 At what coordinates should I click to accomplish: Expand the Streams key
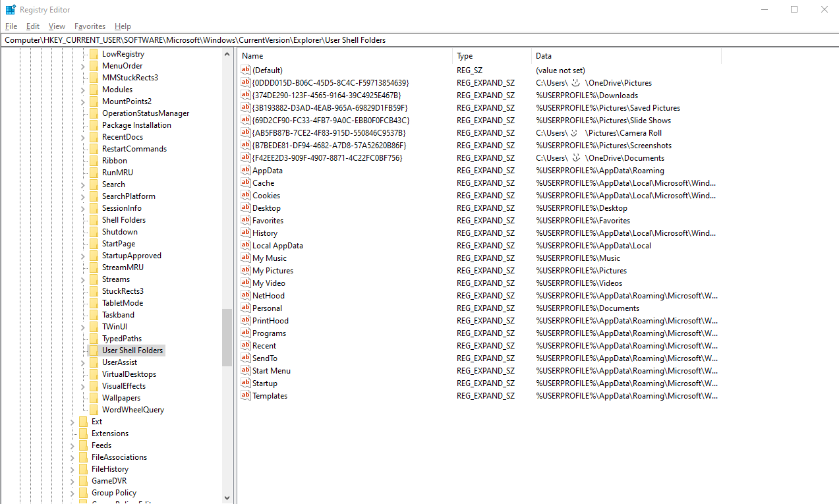pos(83,279)
